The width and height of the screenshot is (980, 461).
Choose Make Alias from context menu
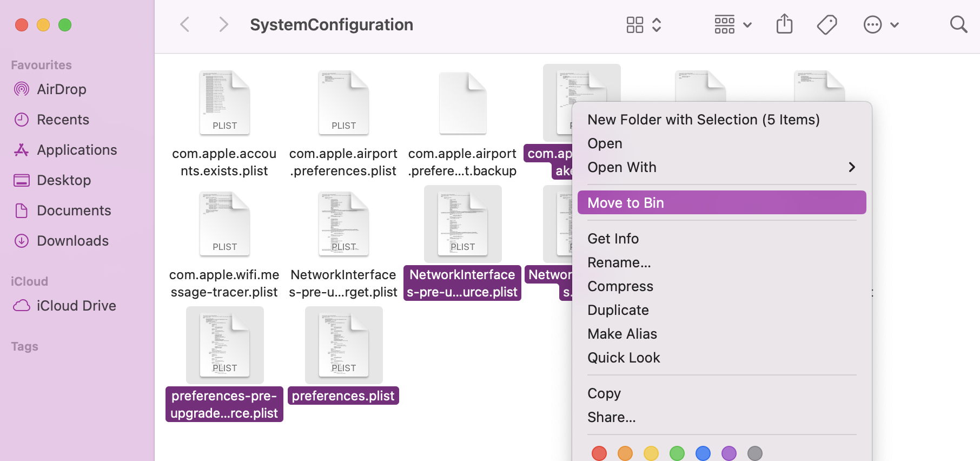click(721, 334)
